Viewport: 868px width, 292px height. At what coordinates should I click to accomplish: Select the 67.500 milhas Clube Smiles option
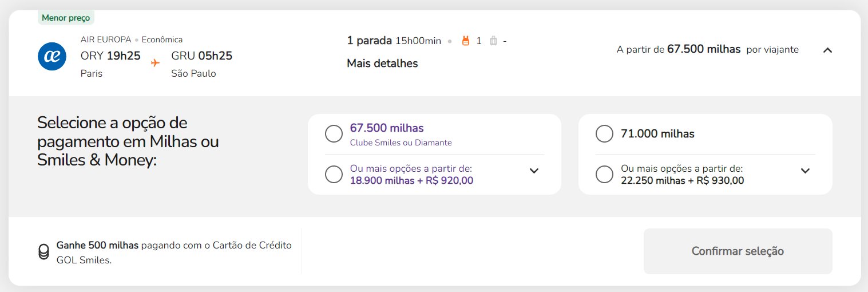[x=334, y=134]
